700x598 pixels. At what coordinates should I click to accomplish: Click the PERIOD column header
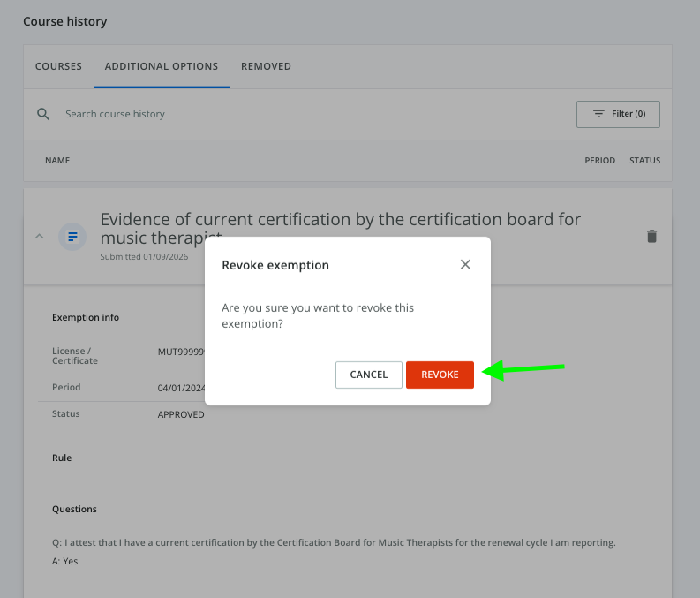pos(599,161)
